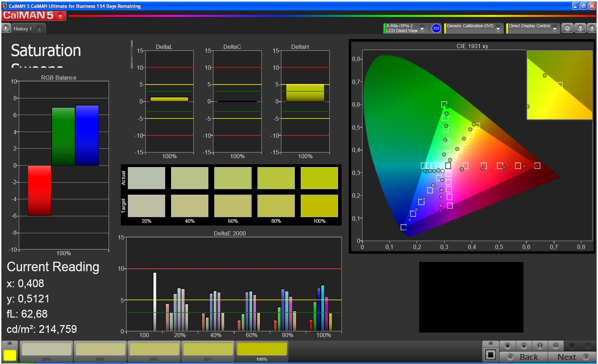This screenshot has height=364, width=598.
Task: Expand the bottom-right panel up arrow
Action: [491, 343]
